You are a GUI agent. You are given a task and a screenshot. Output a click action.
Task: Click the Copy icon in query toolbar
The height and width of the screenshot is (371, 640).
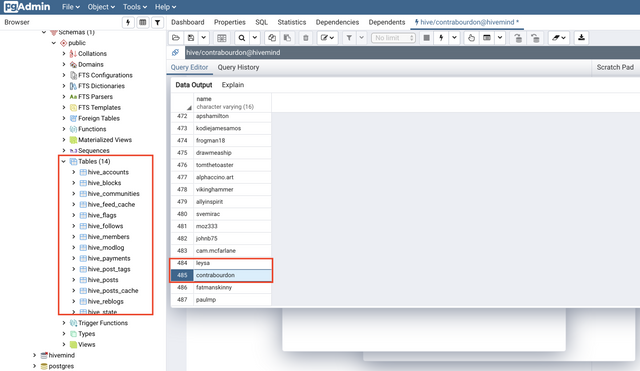272,38
